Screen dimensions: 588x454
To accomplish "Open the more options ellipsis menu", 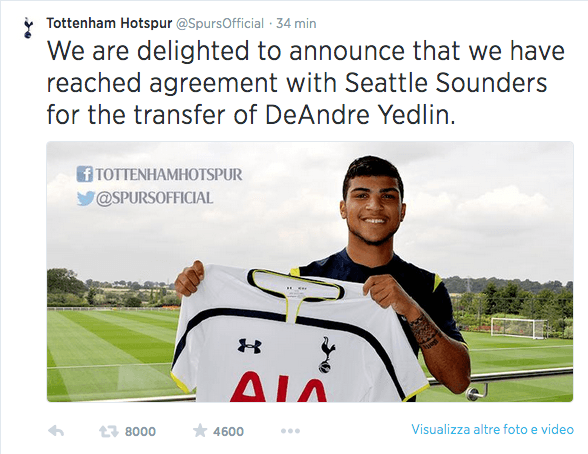I will click(x=290, y=431).
